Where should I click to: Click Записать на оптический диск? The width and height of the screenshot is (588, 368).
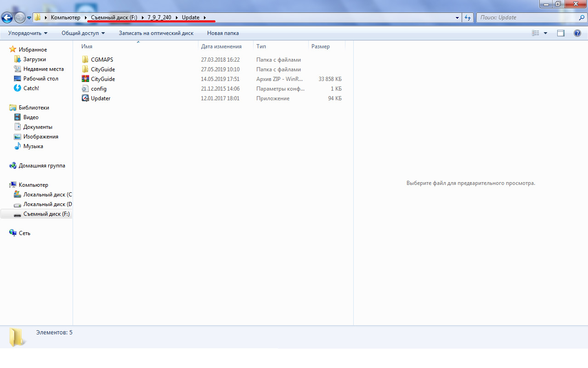pos(156,33)
